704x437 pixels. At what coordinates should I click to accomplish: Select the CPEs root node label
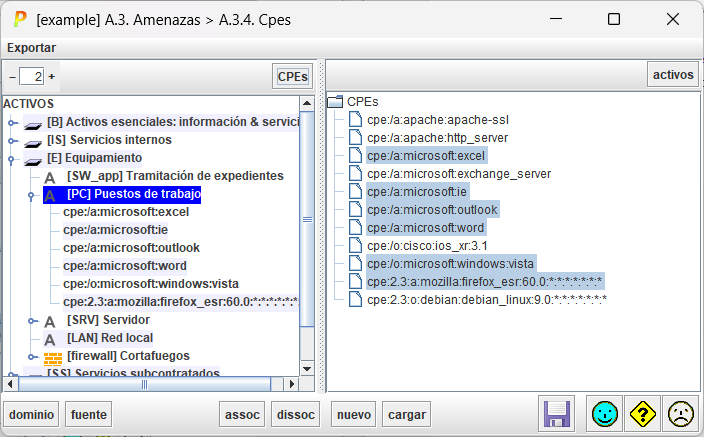point(363,102)
